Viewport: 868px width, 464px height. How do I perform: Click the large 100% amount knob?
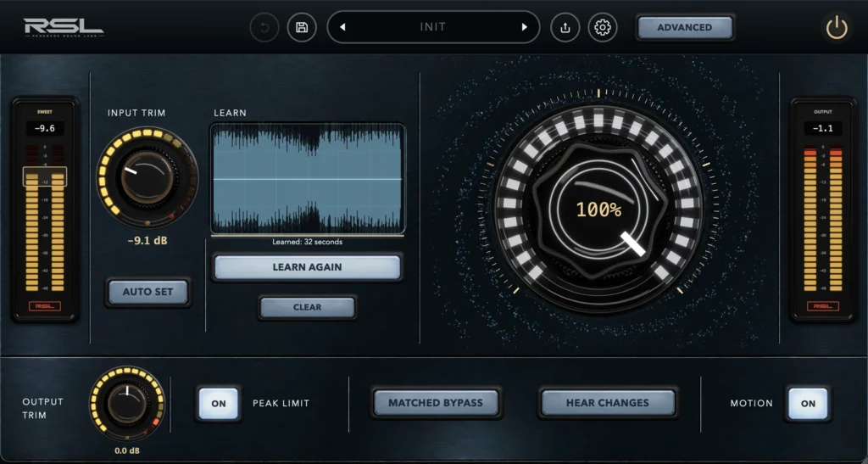pyautogui.click(x=598, y=210)
